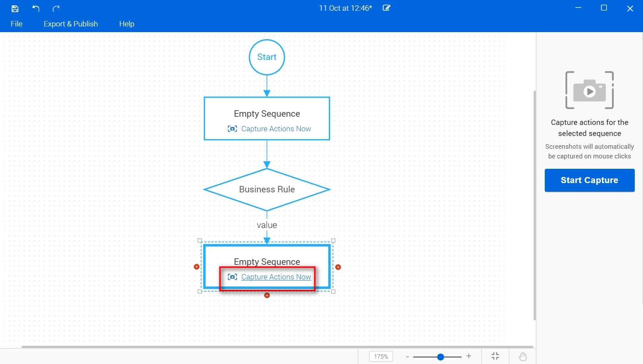Viewport: 643px width, 364px height.
Task: Click the horizontal canvas scrollbar
Action: [277, 347]
